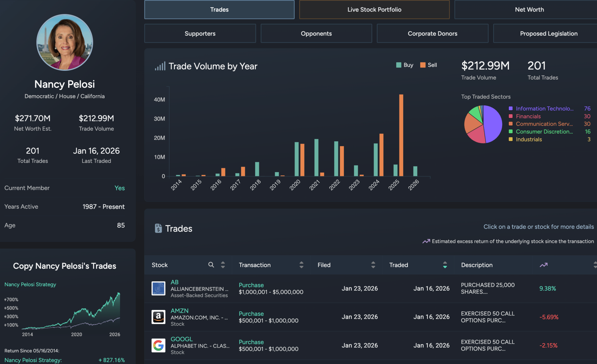Sort table by Filed date arrows
This screenshot has height=364, width=597.
point(373,265)
